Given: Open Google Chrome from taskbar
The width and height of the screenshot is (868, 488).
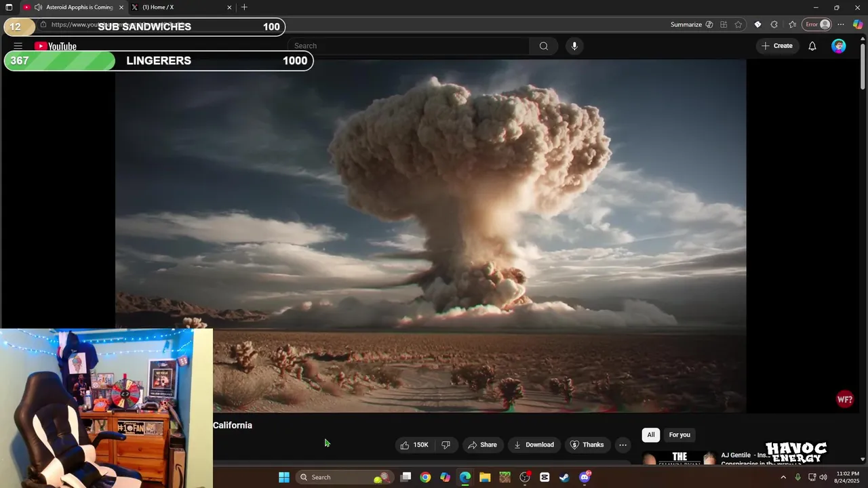Looking at the screenshot, I should pyautogui.click(x=425, y=477).
